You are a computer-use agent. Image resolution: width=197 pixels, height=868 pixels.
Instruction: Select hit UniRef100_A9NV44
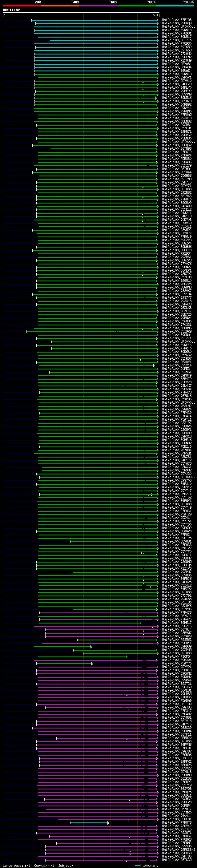click(x=177, y=108)
